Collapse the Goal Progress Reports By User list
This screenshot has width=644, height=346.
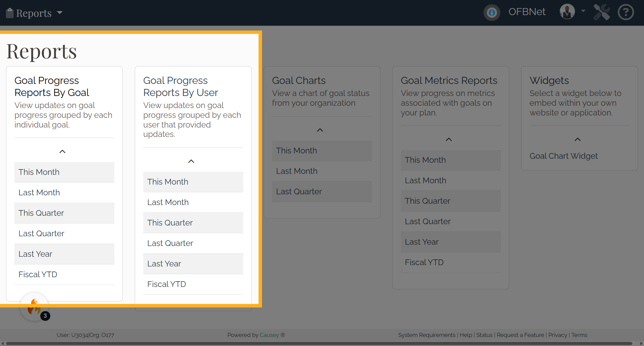coord(191,161)
